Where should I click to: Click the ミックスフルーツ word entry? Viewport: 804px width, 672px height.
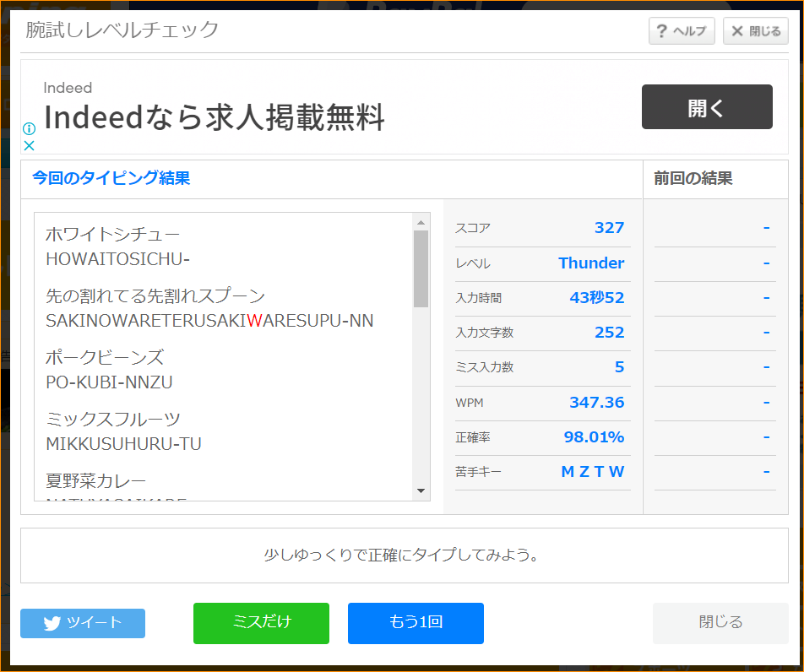click(113, 419)
